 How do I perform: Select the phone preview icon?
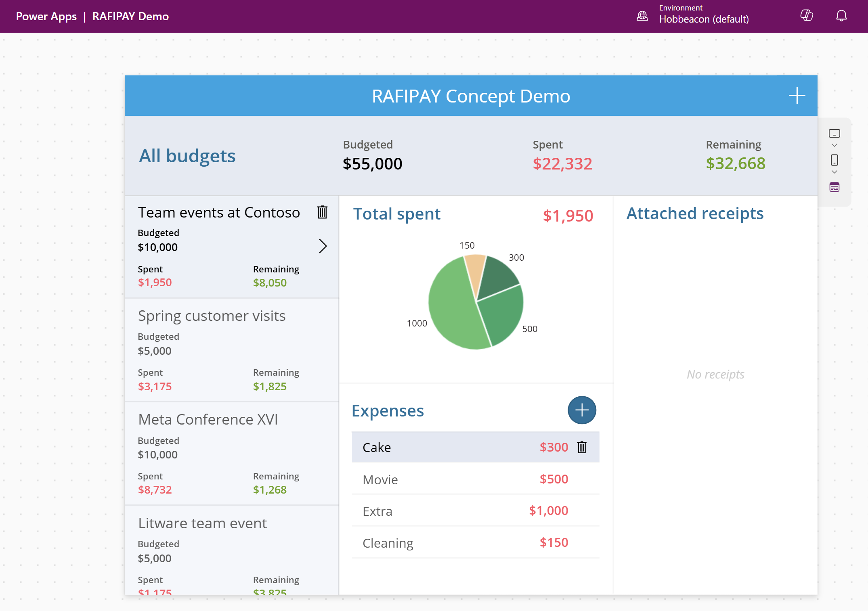tap(834, 160)
